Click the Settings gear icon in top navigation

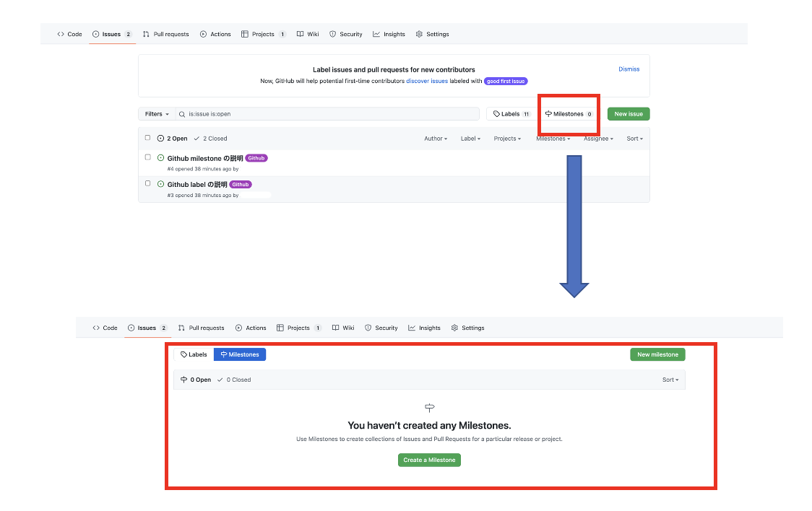coord(420,34)
